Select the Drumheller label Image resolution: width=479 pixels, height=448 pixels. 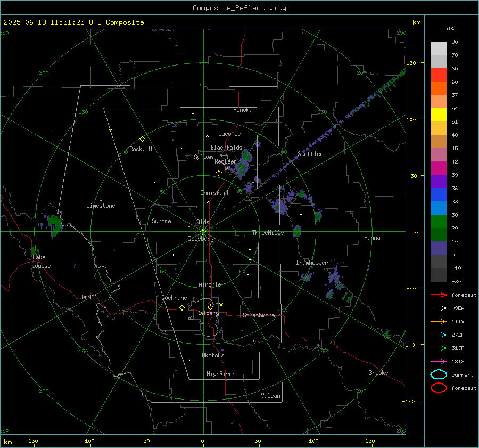(x=312, y=263)
